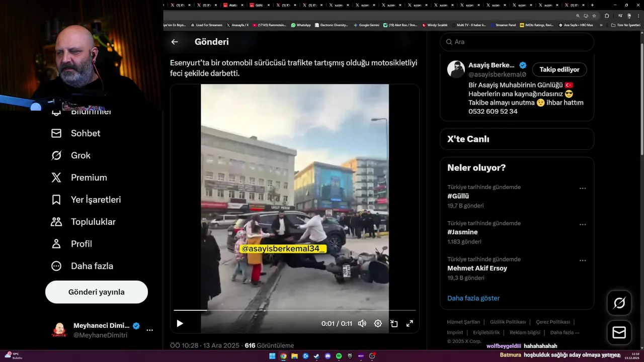Screen dimensions: 644x362
Task: Open Tüm Yer İşaretleri bookmarks folder
Action: 625,25
